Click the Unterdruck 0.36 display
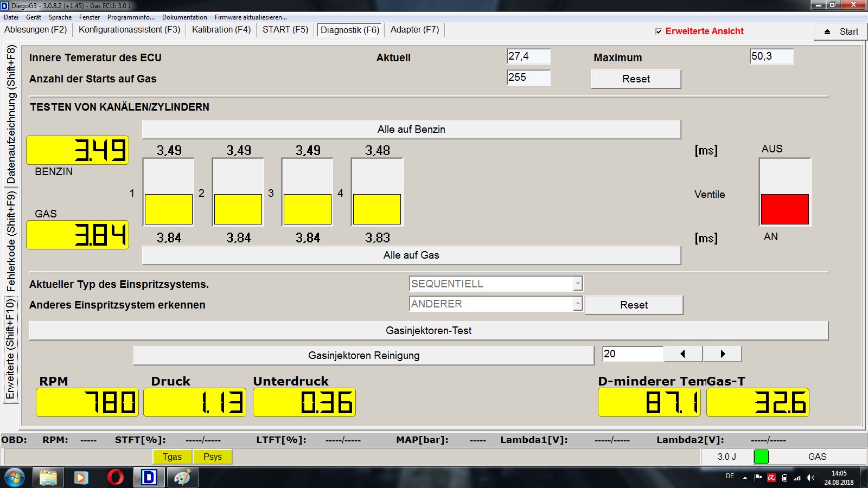 (x=304, y=402)
